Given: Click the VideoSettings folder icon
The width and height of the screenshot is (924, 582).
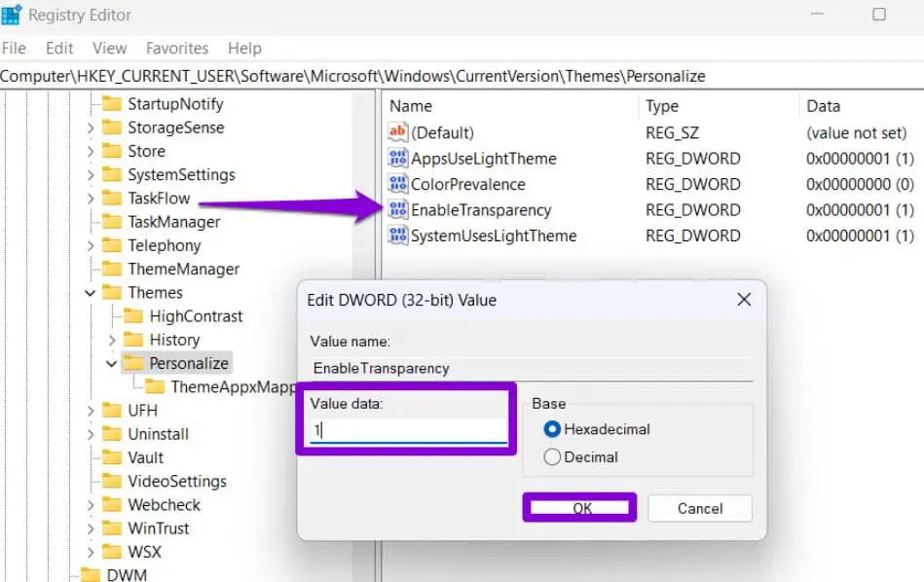Looking at the screenshot, I should click(111, 481).
